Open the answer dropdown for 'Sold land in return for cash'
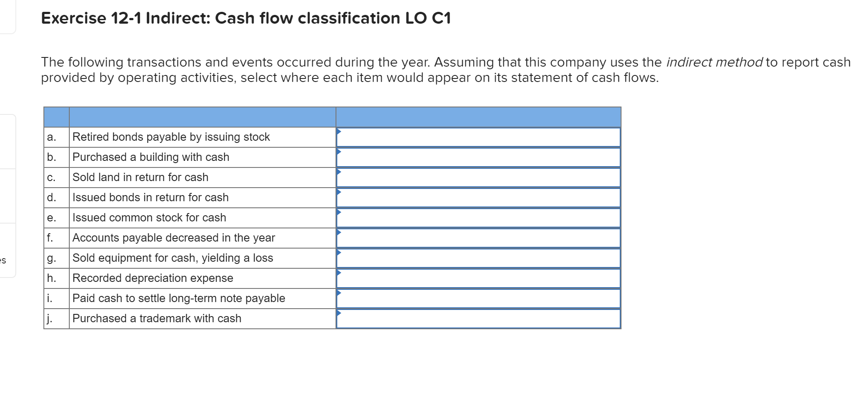Screen dimensions: 868x395 click(478, 177)
